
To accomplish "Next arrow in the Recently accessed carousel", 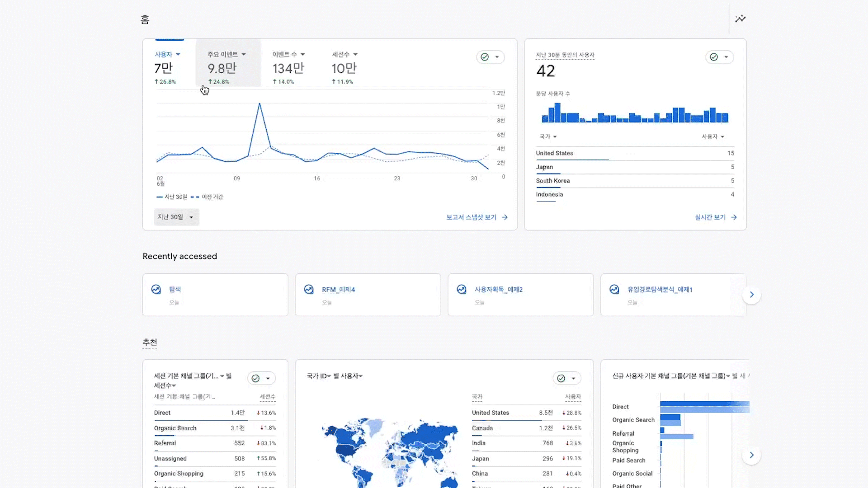I will (752, 295).
